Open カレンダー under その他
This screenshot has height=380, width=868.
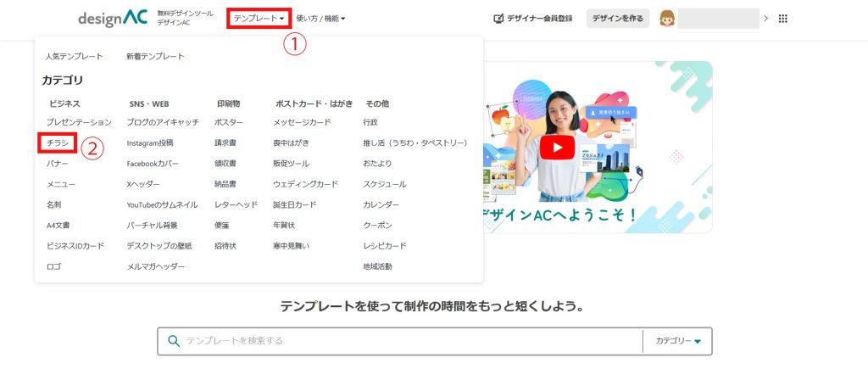point(381,204)
